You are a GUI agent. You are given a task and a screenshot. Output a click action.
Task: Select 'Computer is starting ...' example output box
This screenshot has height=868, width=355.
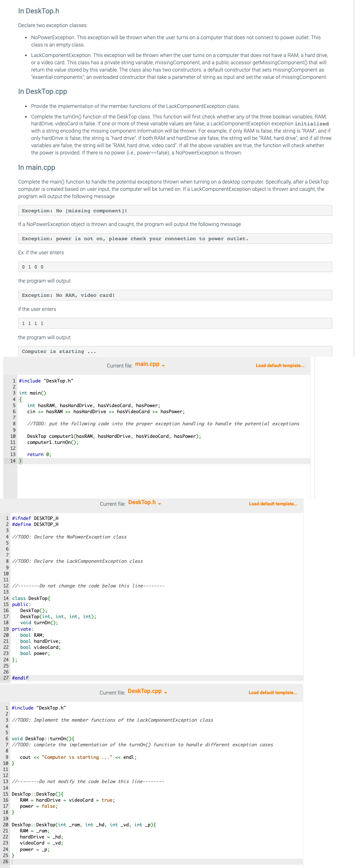tap(175, 351)
